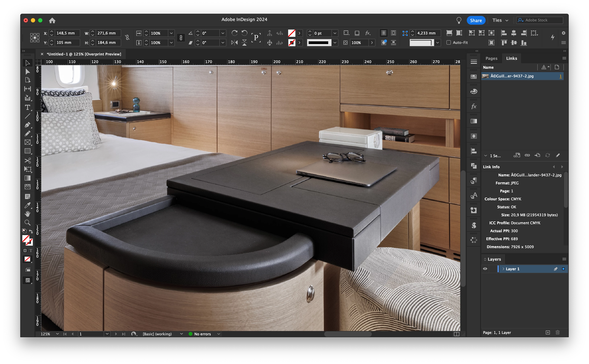Select the Zoom tool
This screenshot has width=589, height=364.
[27, 223]
